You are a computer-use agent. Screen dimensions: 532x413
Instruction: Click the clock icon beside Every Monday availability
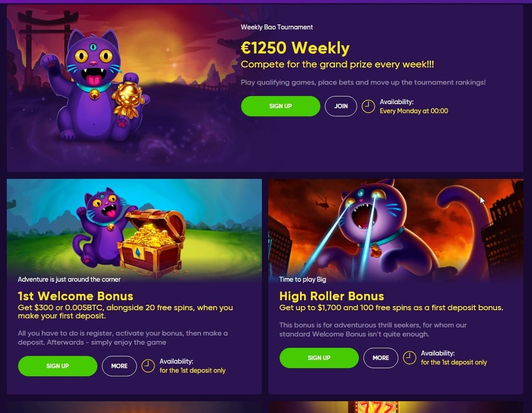tap(368, 106)
